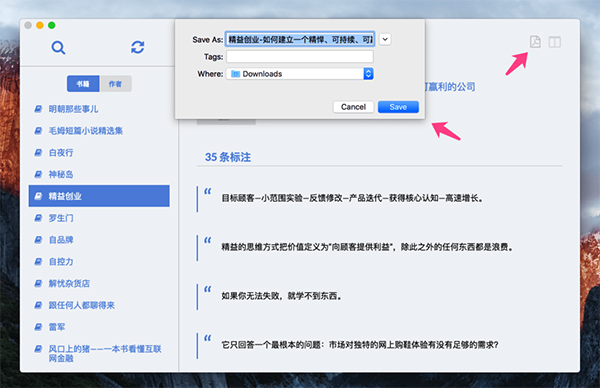Screen dimensions: 600x388
Task: Click highlight starting 目标顾客—小范围实验
Action: point(352,198)
